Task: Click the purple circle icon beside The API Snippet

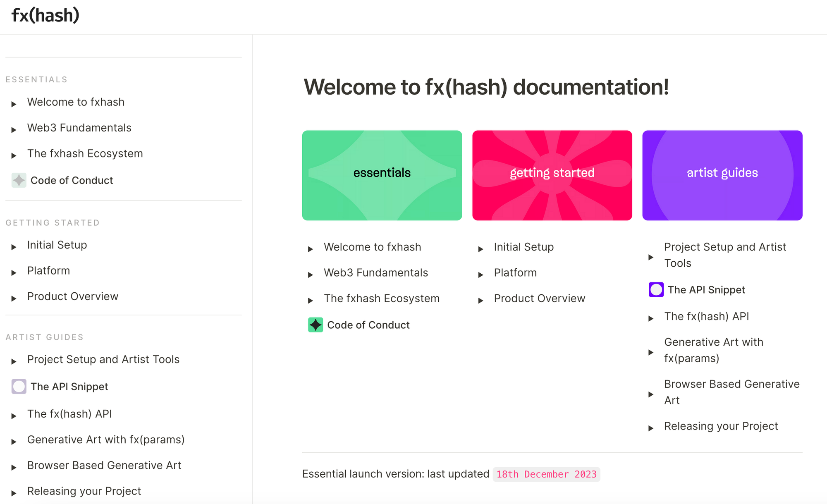Action: [x=656, y=290]
